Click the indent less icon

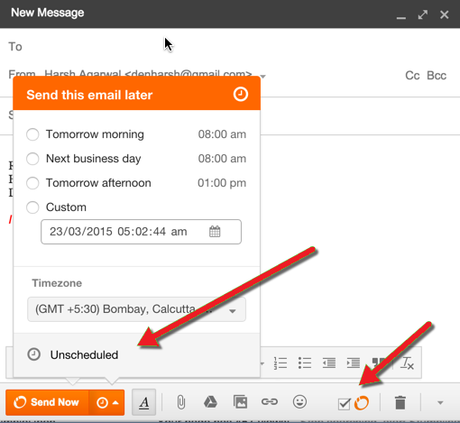(329, 363)
